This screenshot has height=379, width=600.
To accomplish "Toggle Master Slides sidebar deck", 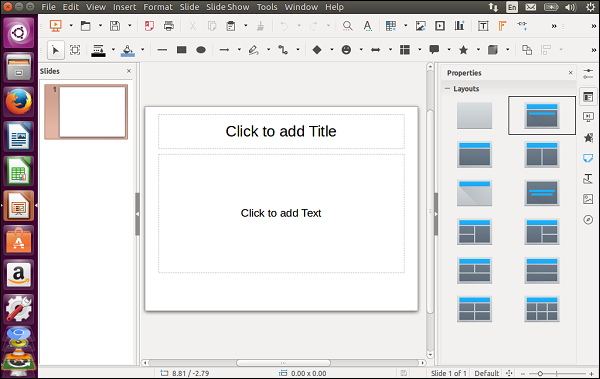I will pos(588,158).
